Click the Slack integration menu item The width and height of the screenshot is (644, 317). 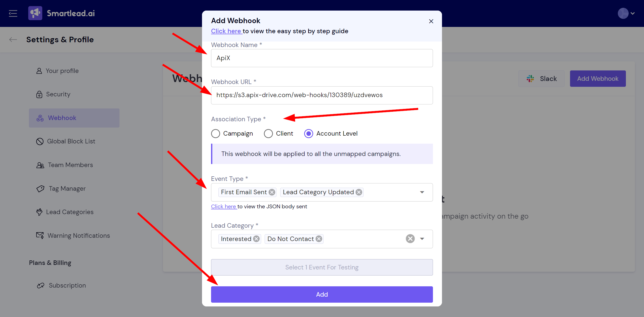542,78
